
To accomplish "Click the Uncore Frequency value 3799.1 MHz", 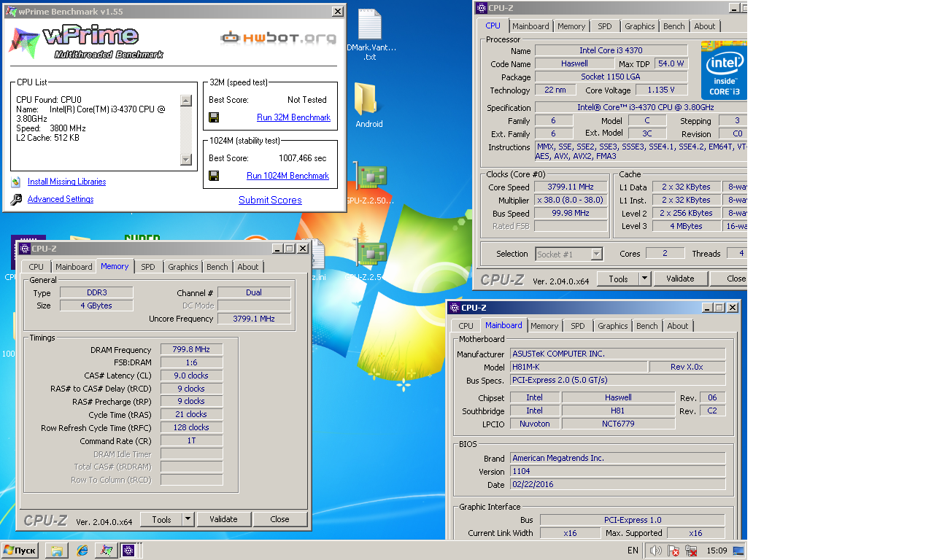I will 254,319.
